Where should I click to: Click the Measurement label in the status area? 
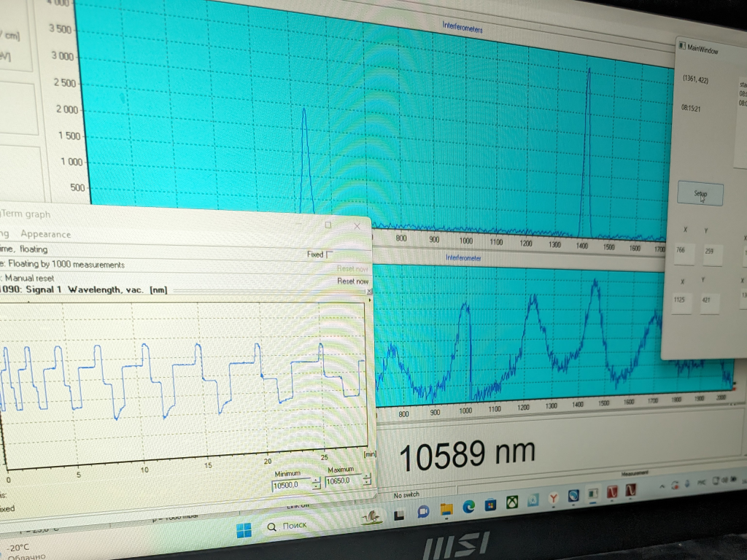(635, 473)
